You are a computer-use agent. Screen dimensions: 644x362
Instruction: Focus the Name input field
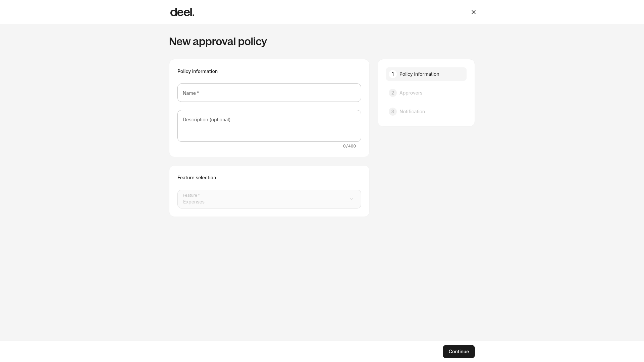click(269, 93)
